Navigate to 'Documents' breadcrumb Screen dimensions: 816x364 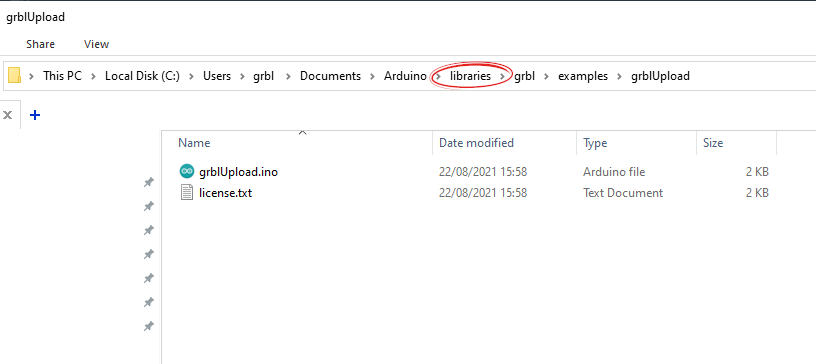click(x=330, y=76)
